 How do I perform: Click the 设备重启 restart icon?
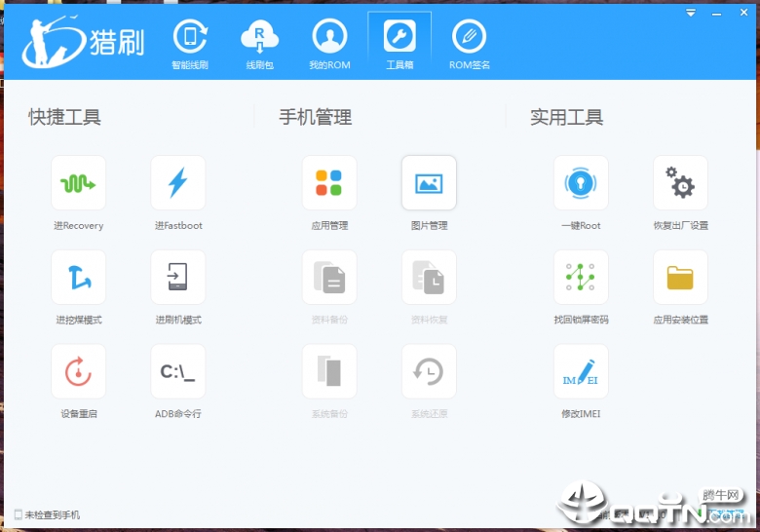[79, 371]
